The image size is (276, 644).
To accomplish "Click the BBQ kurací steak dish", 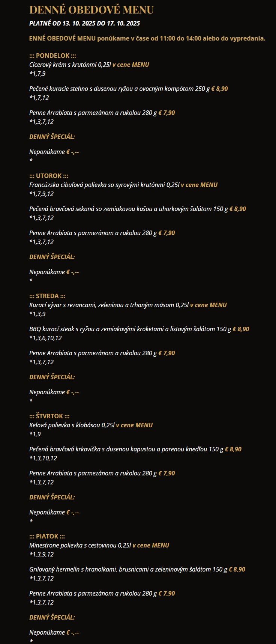I will 130,329.
